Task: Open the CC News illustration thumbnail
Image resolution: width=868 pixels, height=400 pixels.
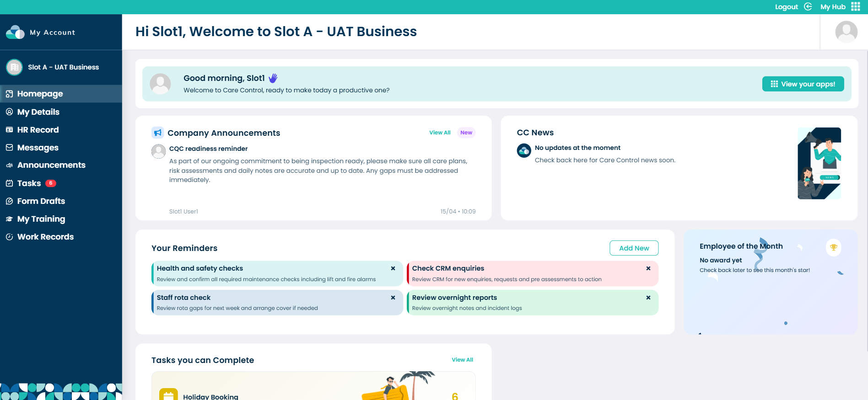Action: click(819, 163)
